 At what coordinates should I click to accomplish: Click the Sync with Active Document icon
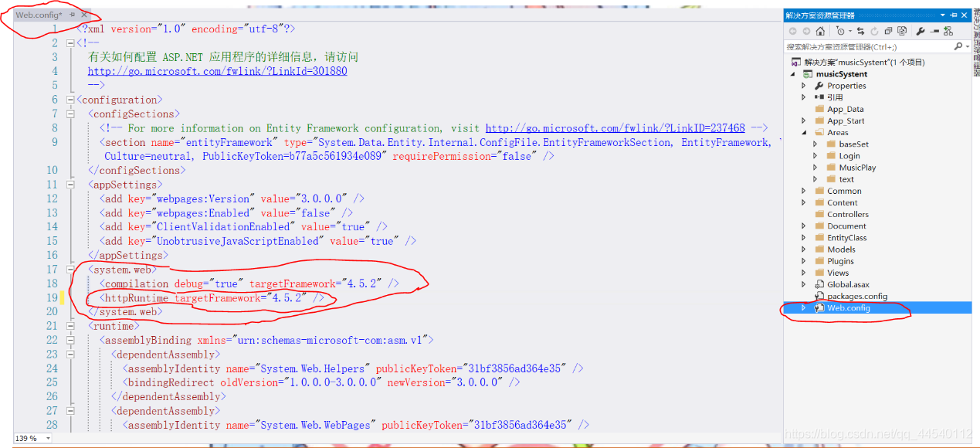[860, 31]
